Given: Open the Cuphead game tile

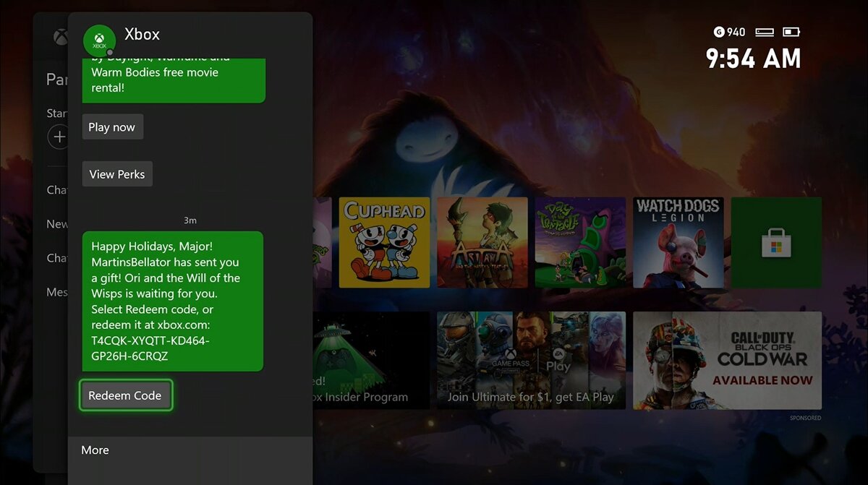Looking at the screenshot, I should point(384,242).
